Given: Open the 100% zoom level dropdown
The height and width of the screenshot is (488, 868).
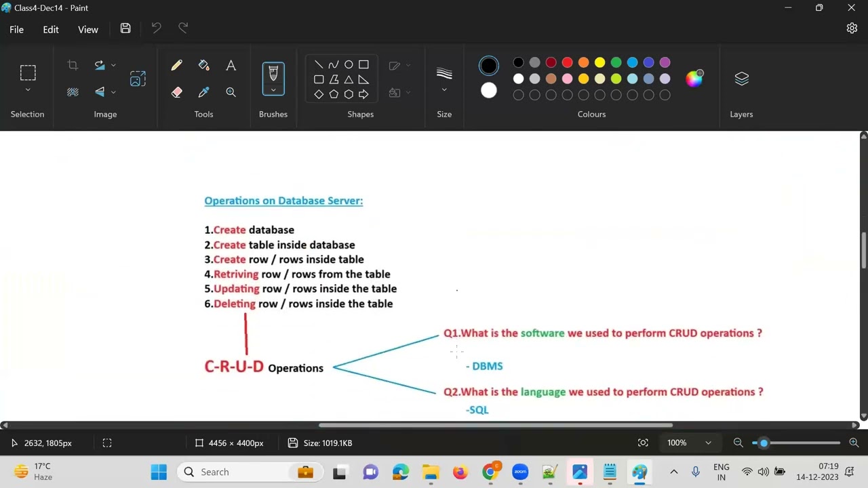Looking at the screenshot, I should click(x=690, y=443).
